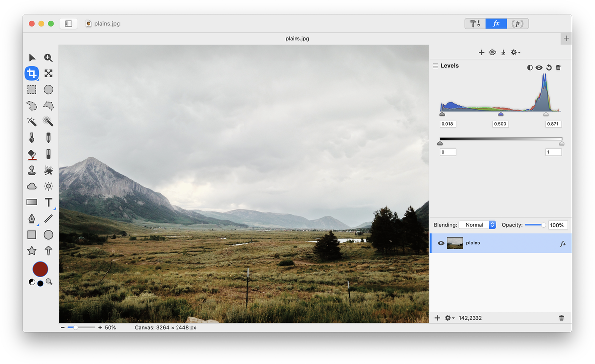595x364 pixels.
Task: Click the Opacity percentage field
Action: (557, 225)
